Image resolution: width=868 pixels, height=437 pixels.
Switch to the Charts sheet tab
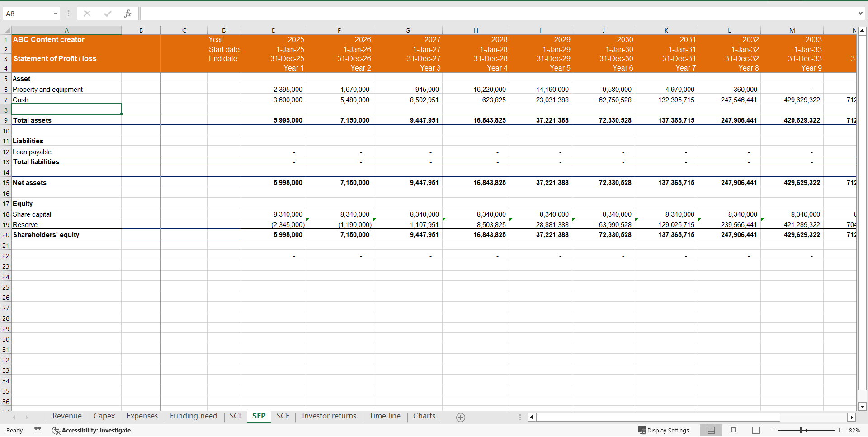424,416
